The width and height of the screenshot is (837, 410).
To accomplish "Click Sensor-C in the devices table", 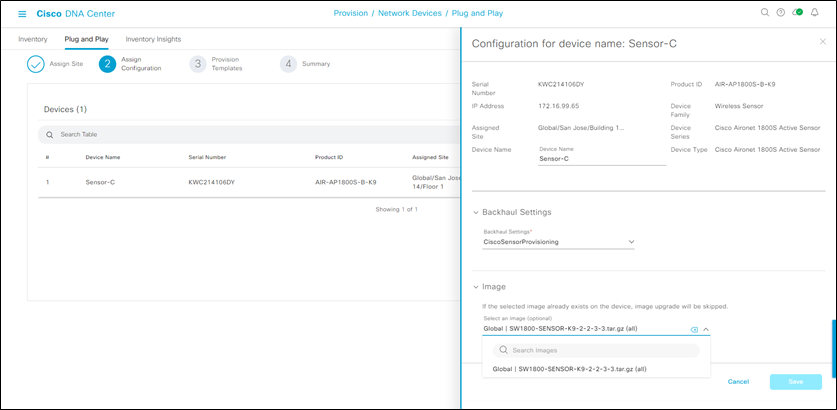I will (x=100, y=182).
